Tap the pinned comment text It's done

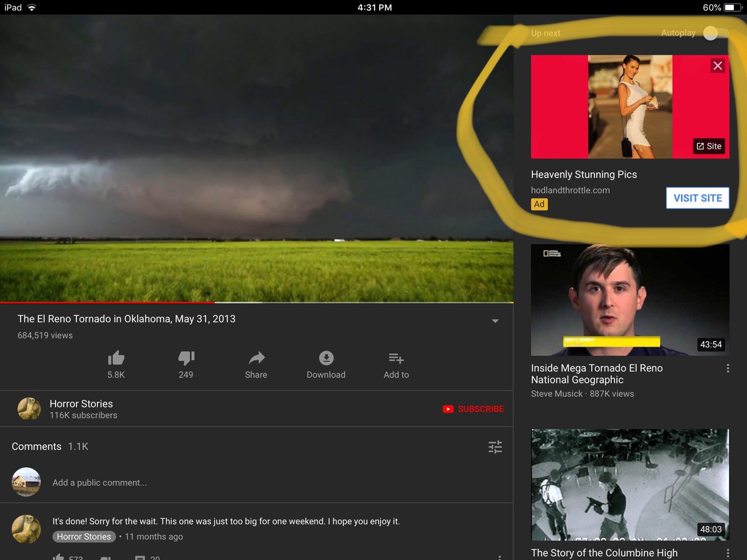(226, 521)
